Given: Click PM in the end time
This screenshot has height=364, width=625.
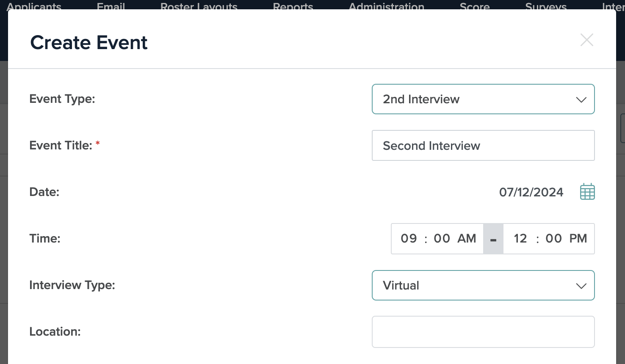Looking at the screenshot, I should [x=578, y=239].
